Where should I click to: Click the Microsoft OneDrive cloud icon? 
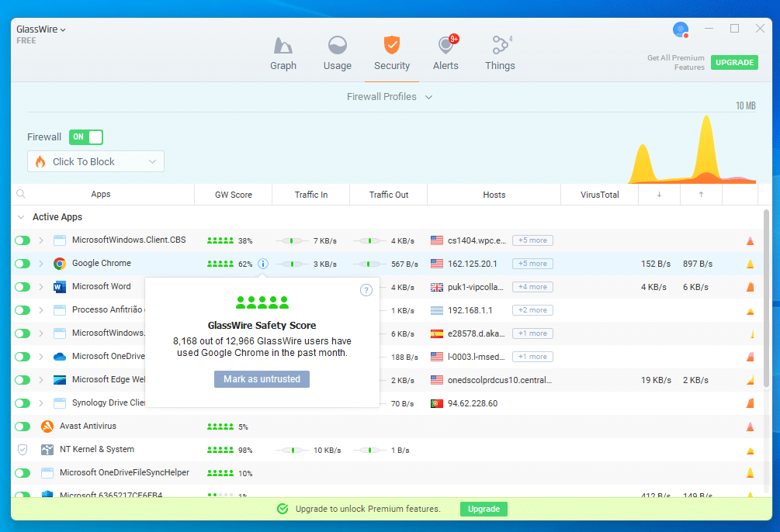click(60, 357)
